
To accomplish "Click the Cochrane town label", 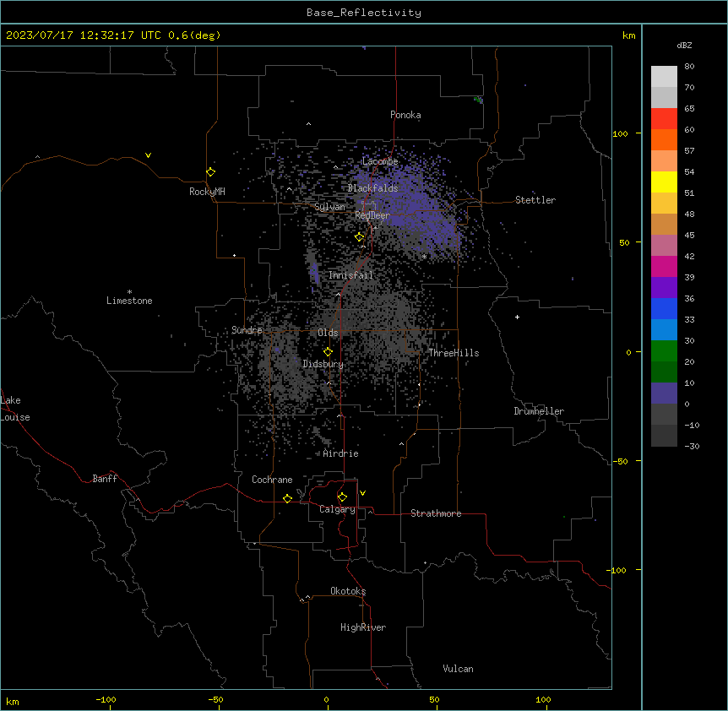I will point(272,480).
